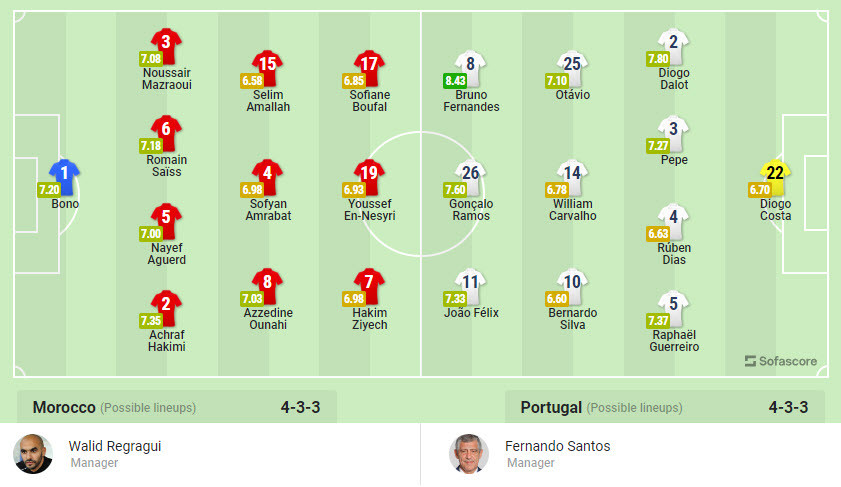The height and width of the screenshot is (487, 841).
Task: Open Fernando Santos's manager photo
Action: pyautogui.click(x=469, y=454)
